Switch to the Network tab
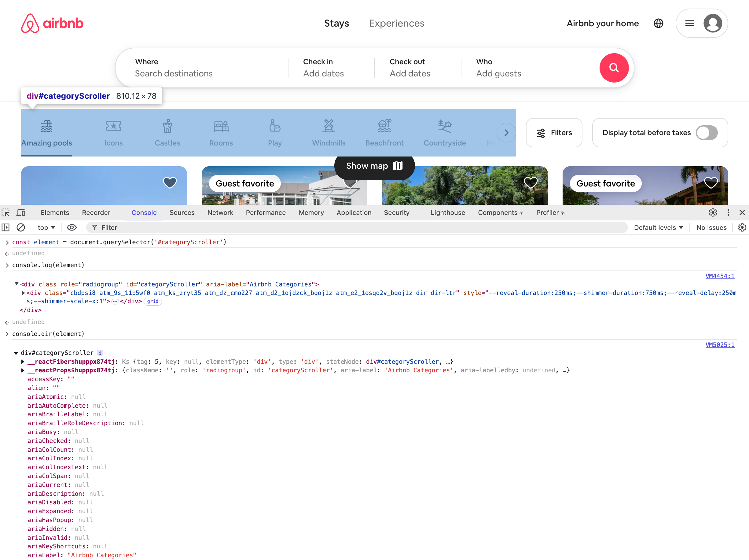The height and width of the screenshot is (560, 749). point(220,212)
